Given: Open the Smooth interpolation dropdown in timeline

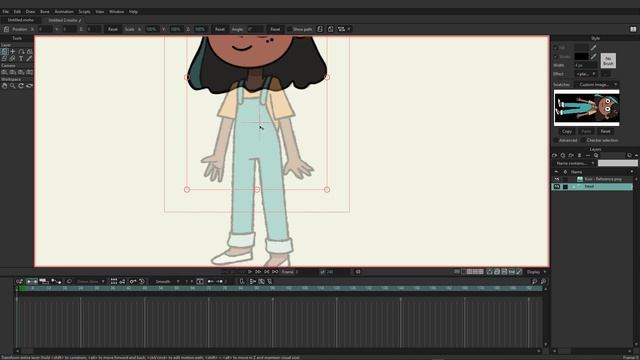Looking at the screenshot, I should point(167,282).
